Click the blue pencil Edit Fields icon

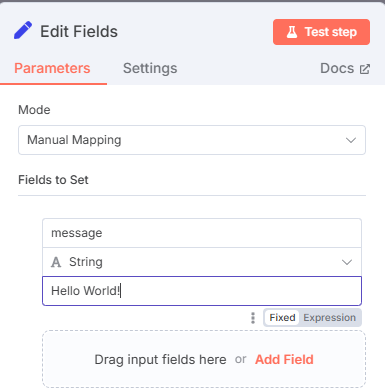pyautogui.click(x=23, y=31)
